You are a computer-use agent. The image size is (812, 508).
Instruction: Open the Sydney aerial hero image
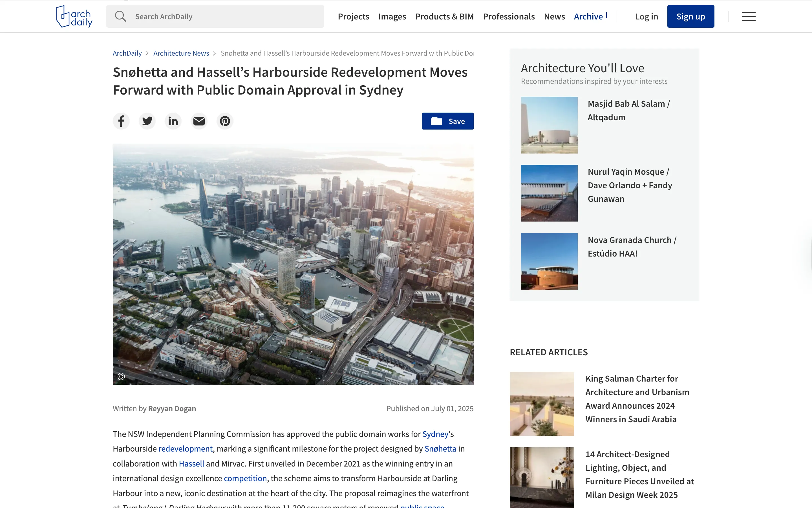tap(293, 264)
